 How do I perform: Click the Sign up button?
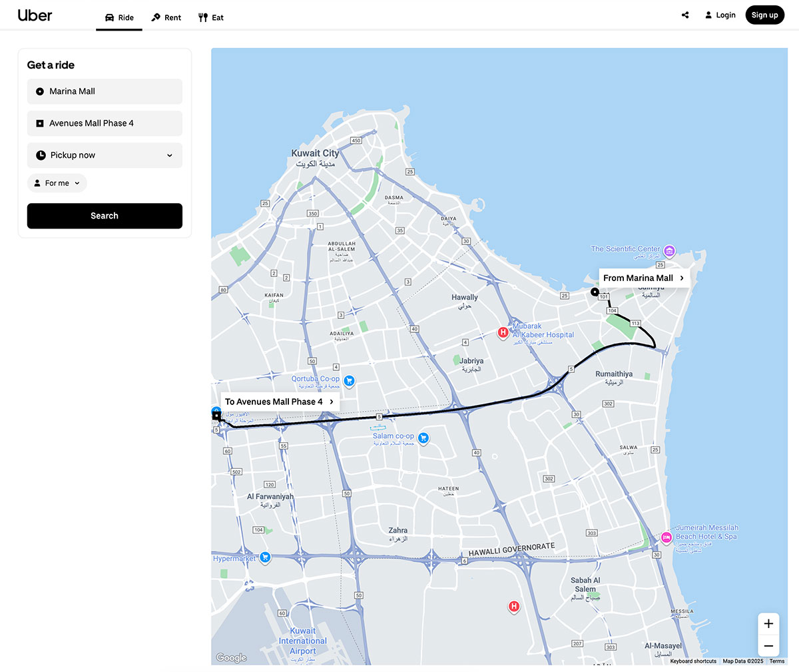tap(765, 15)
